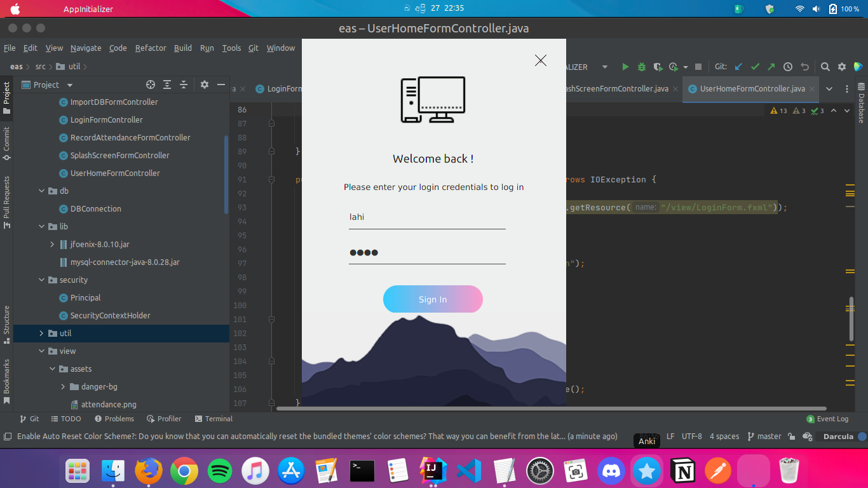Viewport: 868px width, 488px height.
Task: Open Visual Studio Code from dock
Action: [468, 471]
